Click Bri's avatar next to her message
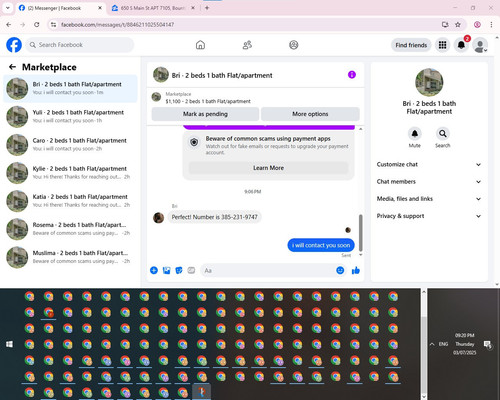Image resolution: width=500 pixels, height=400 pixels. pos(158,218)
